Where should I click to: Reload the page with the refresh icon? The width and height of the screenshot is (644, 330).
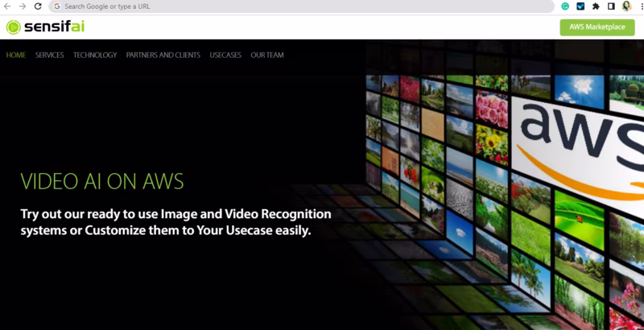38,6
